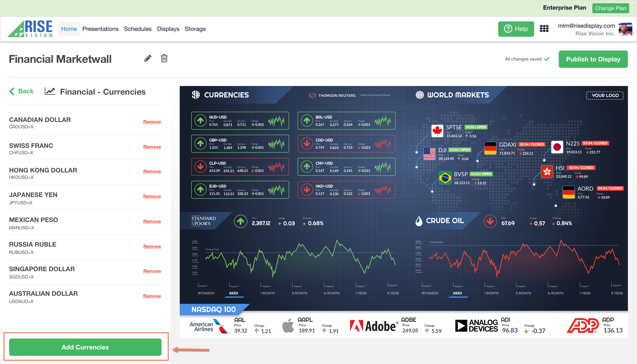Click the Japan flag for N225
Image resolution: width=637 pixels, height=364 pixels.
pos(557,147)
